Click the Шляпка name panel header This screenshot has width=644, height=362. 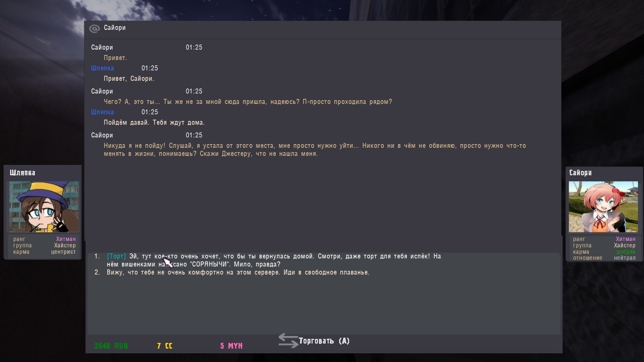point(22,173)
